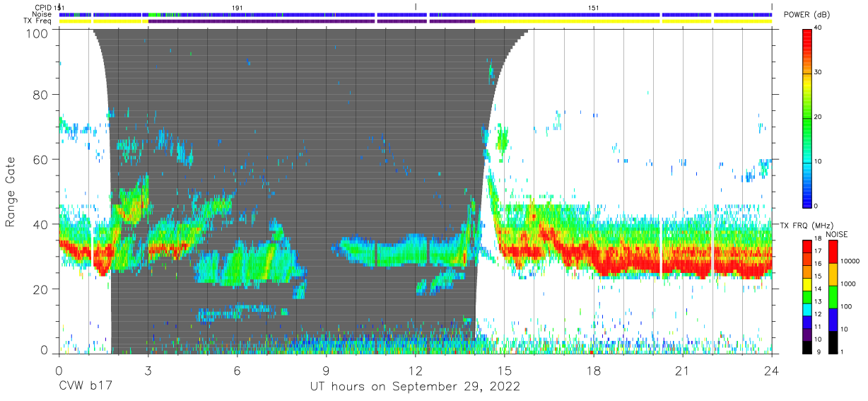Select the 'NOISE' legend title
868x401 pixels.
click(x=837, y=234)
